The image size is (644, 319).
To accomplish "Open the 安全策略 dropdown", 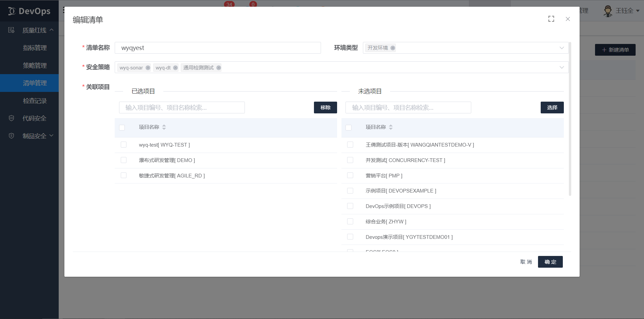I will click(x=561, y=67).
